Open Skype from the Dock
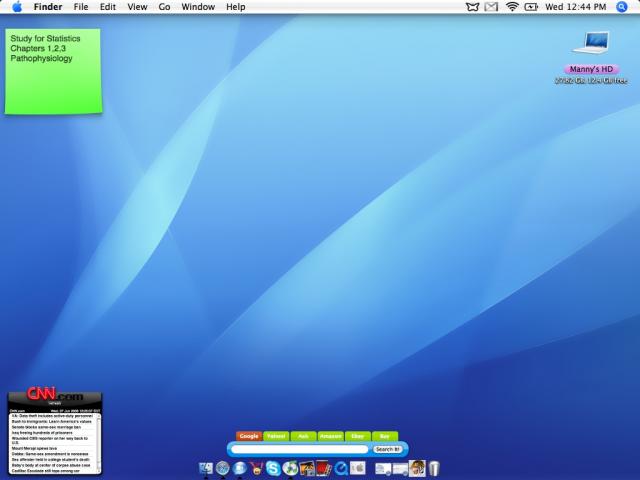The image size is (640, 480). pos(273,468)
